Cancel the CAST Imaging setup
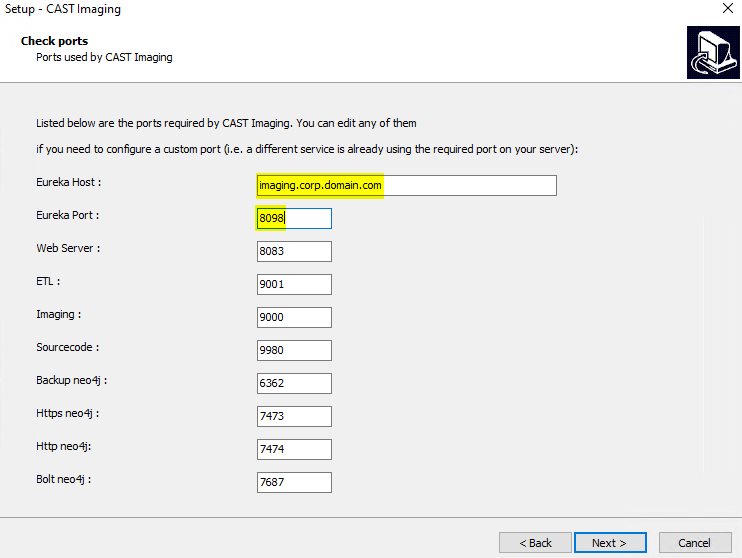 [x=695, y=542]
